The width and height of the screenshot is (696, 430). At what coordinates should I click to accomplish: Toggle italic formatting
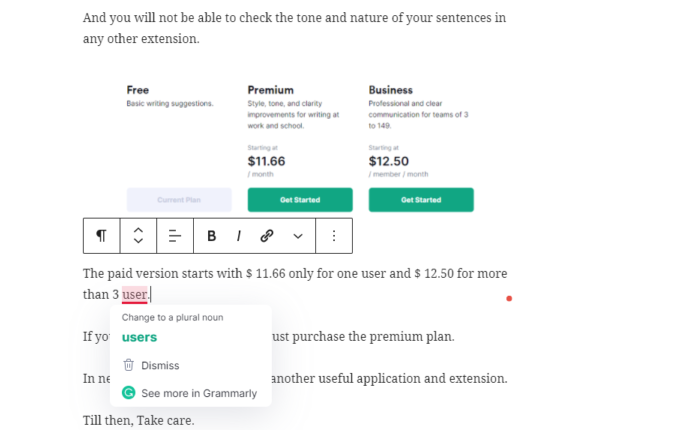tap(239, 236)
